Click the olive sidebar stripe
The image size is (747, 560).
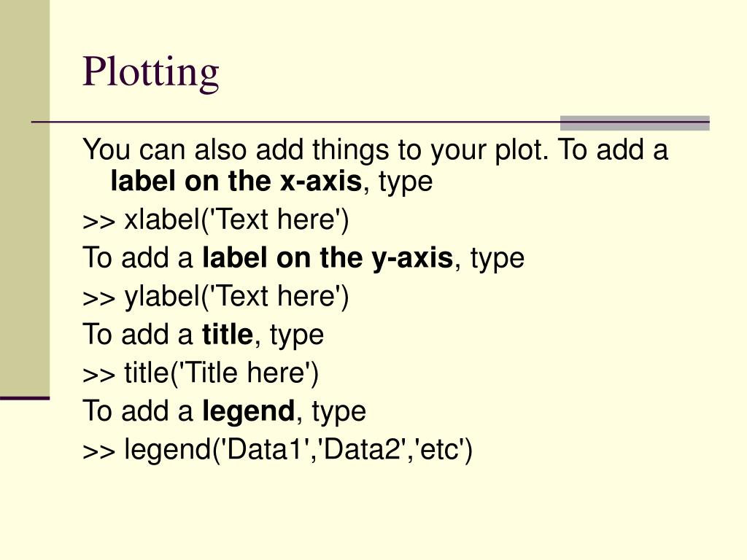25,198
